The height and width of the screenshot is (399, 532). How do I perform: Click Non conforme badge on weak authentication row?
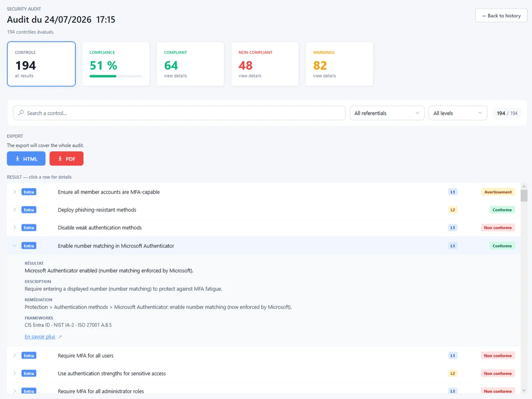point(498,227)
